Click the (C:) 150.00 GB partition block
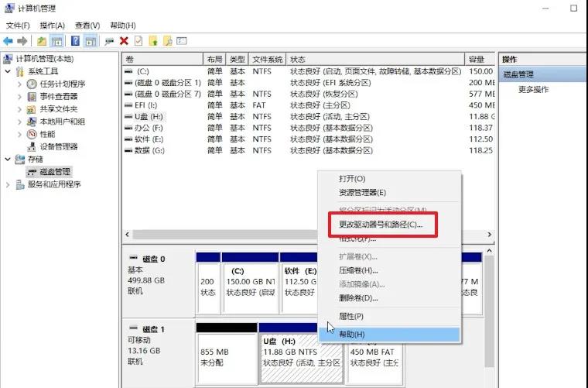588x388 pixels. click(251, 283)
